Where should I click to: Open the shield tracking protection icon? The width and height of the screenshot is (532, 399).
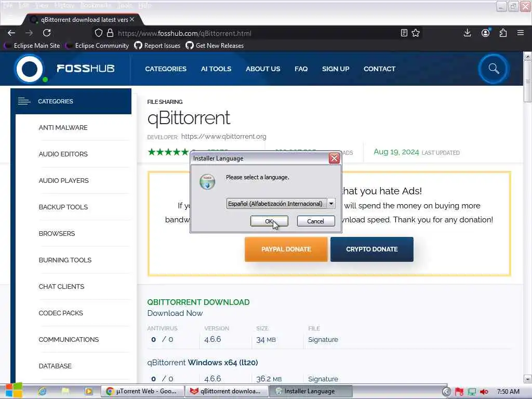98,33
